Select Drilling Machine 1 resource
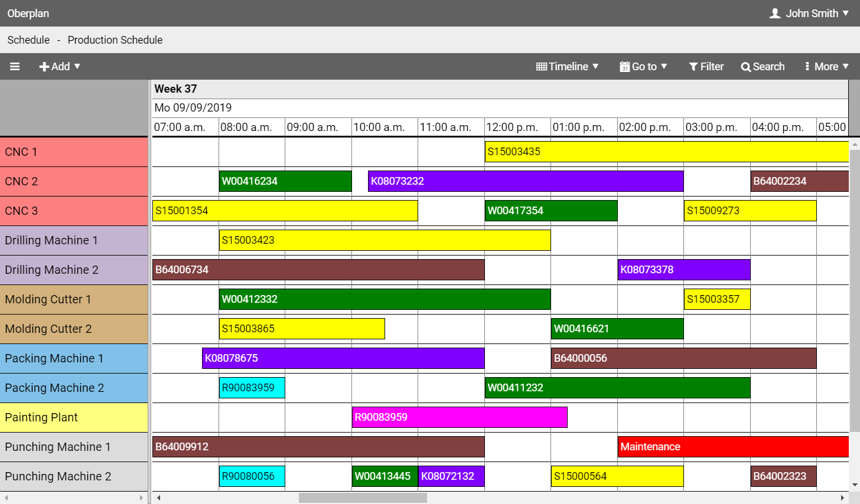Viewport: 860px width, 504px height. coord(74,241)
